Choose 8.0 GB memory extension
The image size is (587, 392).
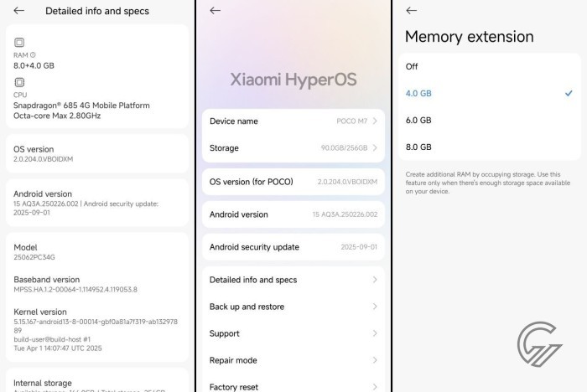pyautogui.click(x=418, y=147)
